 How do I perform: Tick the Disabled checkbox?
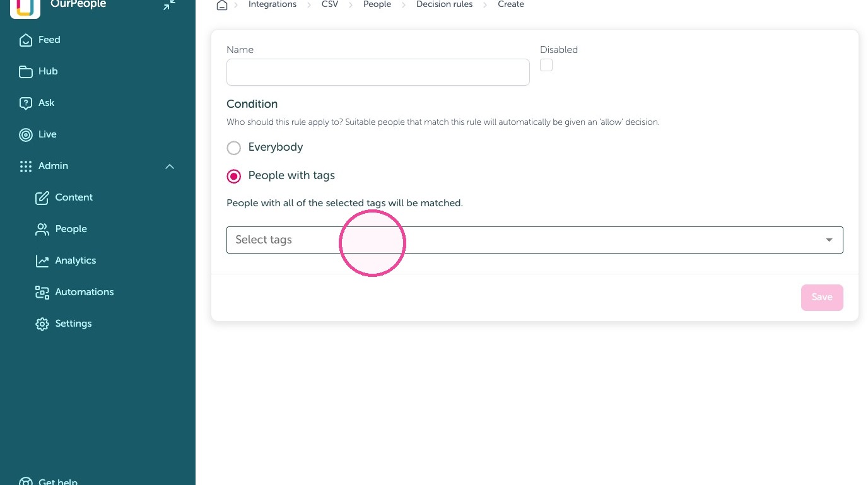(546, 65)
